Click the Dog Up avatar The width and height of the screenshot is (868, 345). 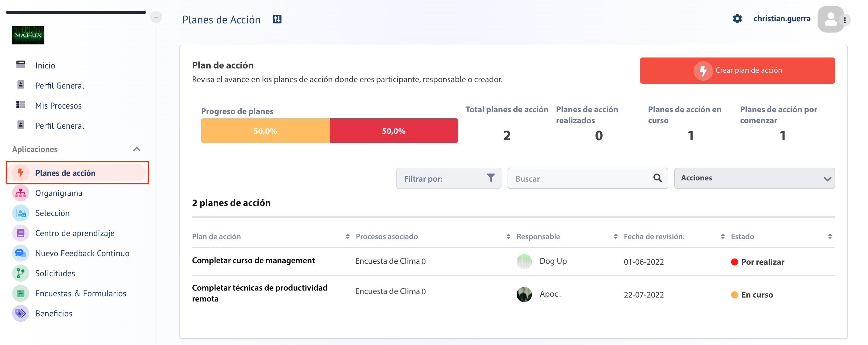[x=524, y=261]
